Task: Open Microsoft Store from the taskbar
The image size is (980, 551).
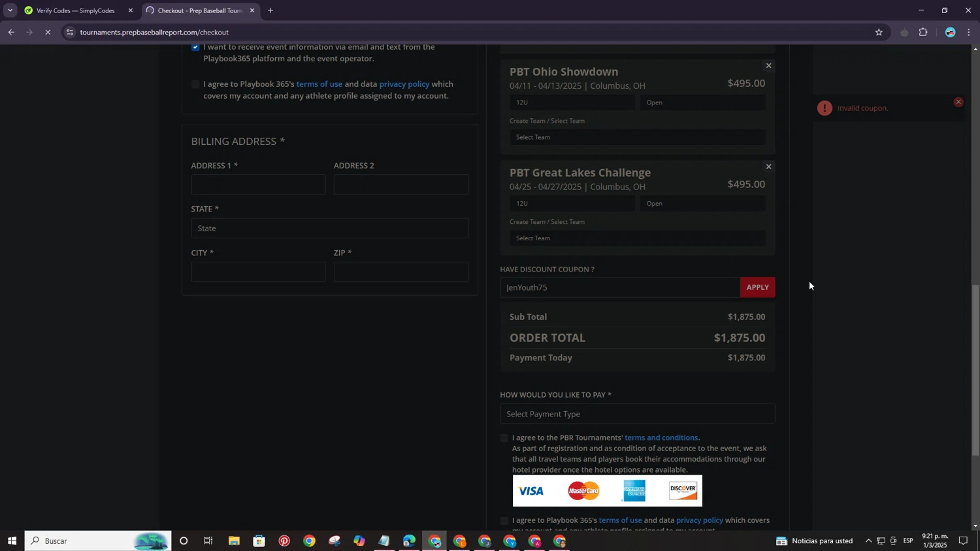Action: [259, 541]
